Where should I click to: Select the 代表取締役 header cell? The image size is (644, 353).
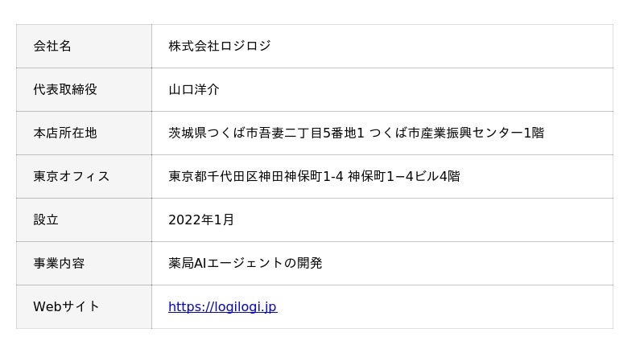(65, 89)
